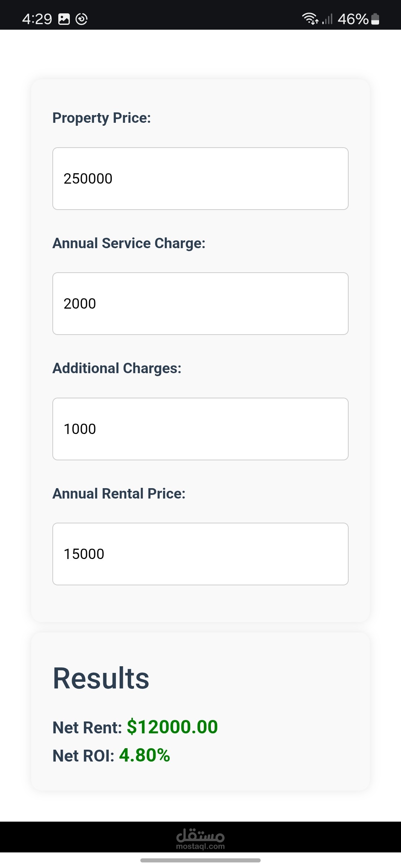Tap the 4:29 clock in status bar
401x868 pixels.
coord(37,19)
